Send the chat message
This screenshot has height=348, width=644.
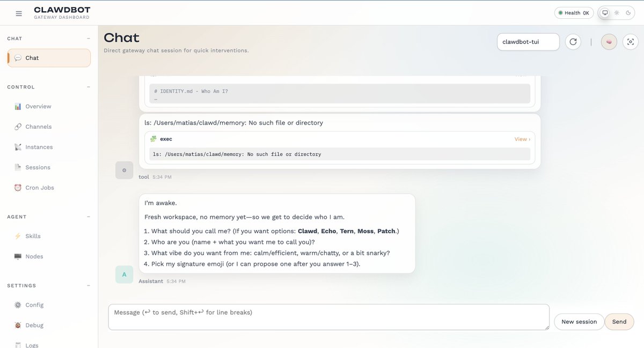click(619, 322)
